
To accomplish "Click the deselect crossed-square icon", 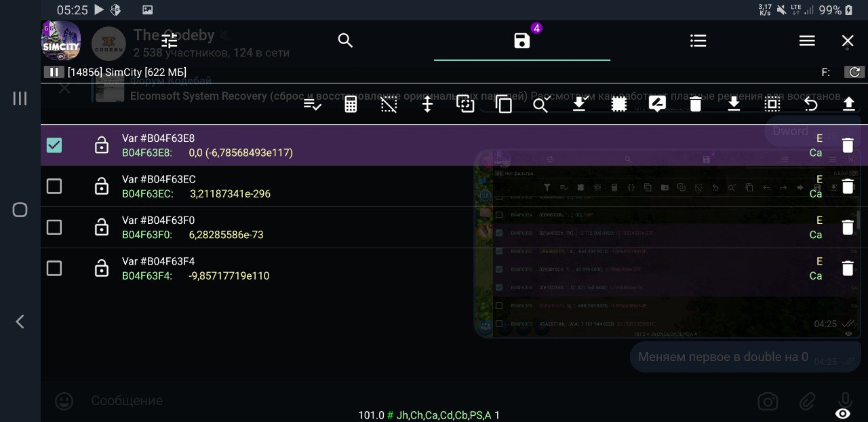I will tap(389, 104).
